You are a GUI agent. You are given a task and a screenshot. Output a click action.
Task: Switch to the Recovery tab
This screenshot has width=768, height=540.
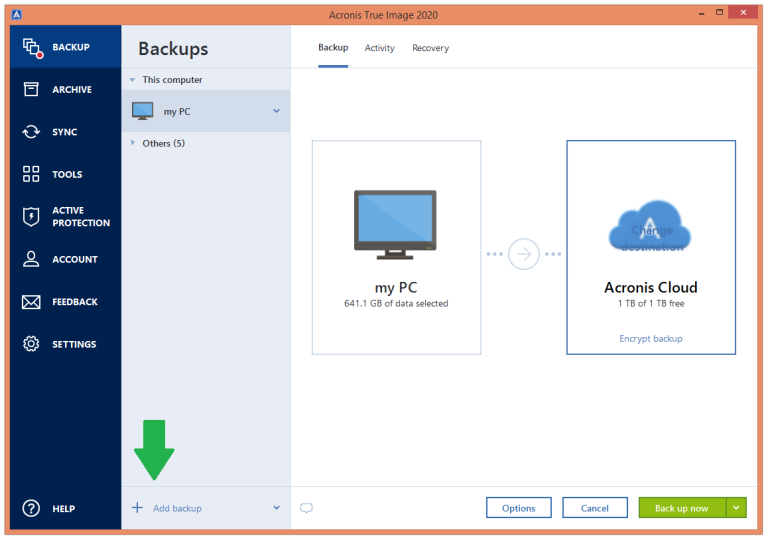click(430, 48)
